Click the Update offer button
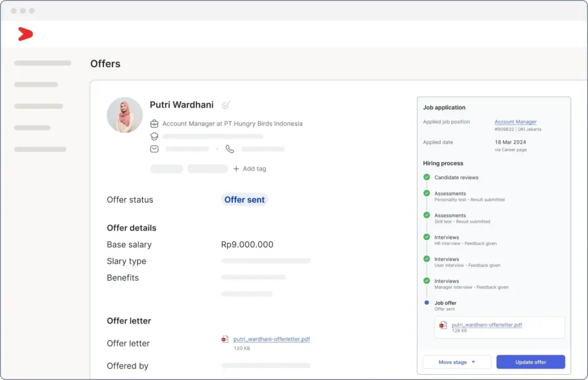This screenshot has height=380, width=588. (x=531, y=362)
